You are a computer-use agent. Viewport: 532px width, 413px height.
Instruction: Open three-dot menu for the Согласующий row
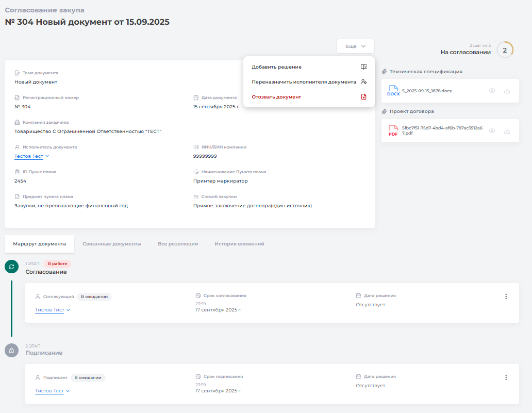pos(506,296)
